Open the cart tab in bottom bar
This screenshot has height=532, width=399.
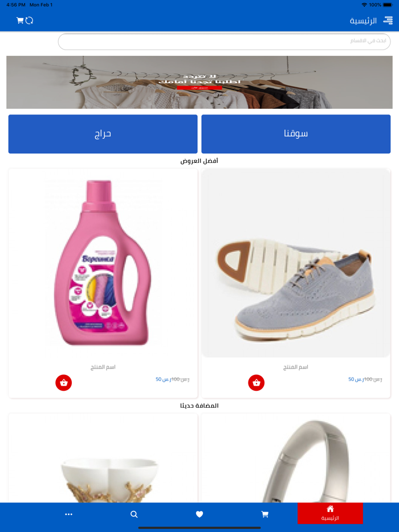pyautogui.click(x=265, y=514)
